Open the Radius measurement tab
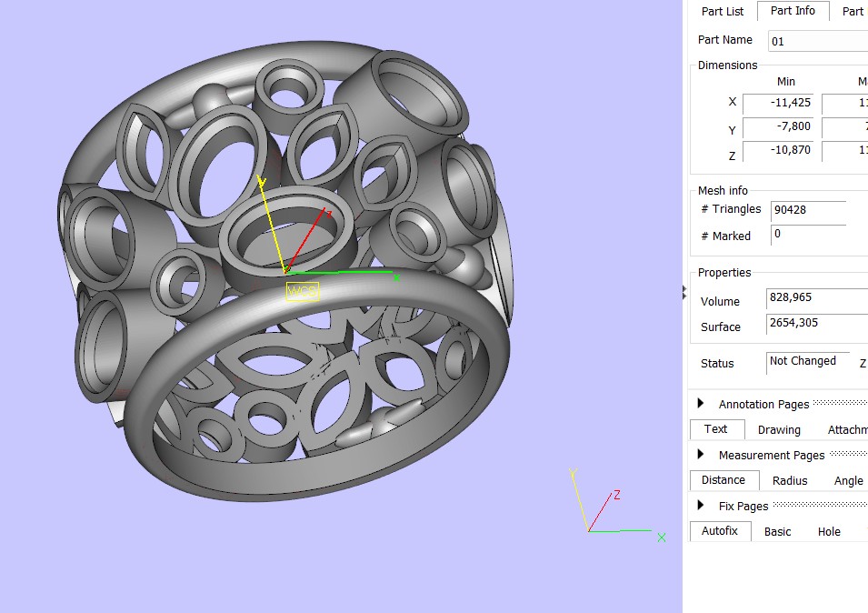The height and width of the screenshot is (613, 868). pos(790,480)
